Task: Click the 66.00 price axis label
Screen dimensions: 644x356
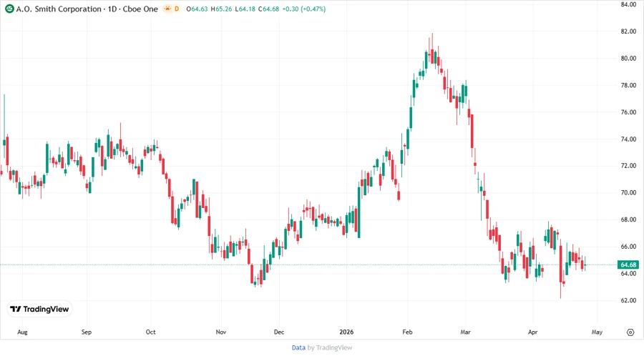Action: (x=628, y=247)
